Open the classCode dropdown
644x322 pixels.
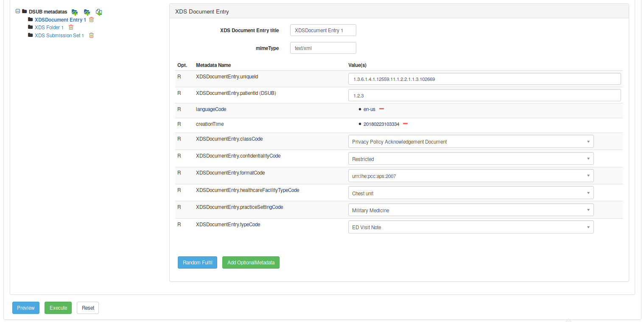470,142
